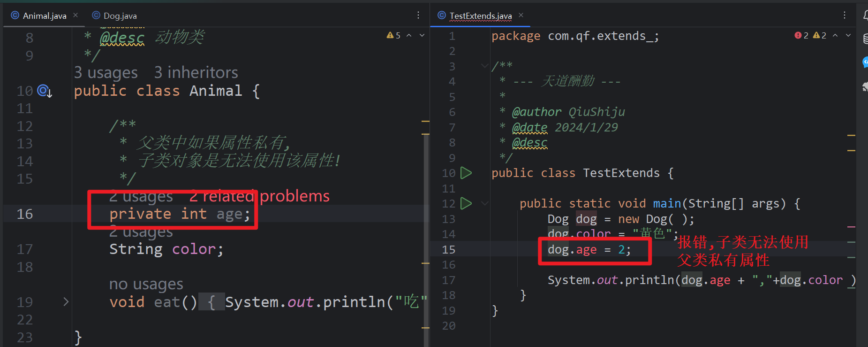The width and height of the screenshot is (868, 347).
Task: Expand the folded eat() method body
Action: [66, 302]
